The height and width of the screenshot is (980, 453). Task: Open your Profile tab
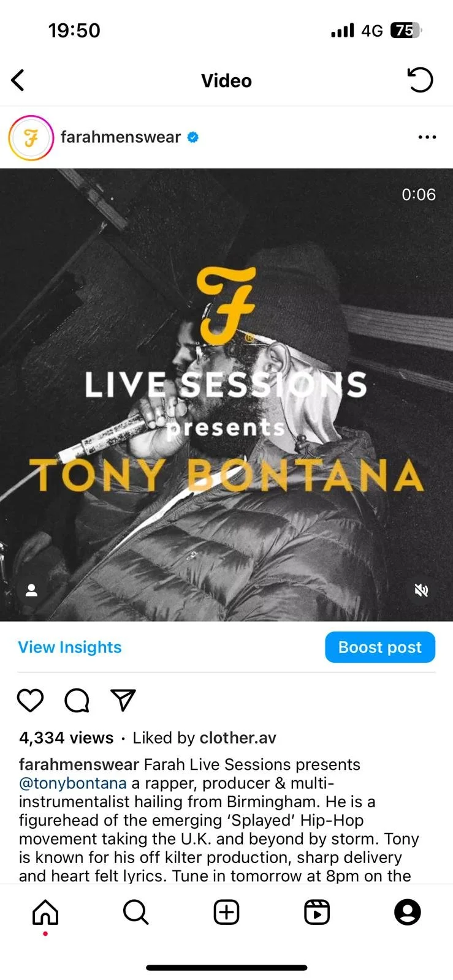(x=408, y=913)
